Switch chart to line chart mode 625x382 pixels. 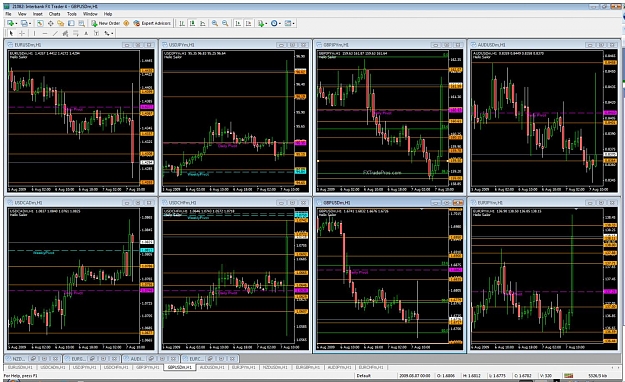pos(202,23)
